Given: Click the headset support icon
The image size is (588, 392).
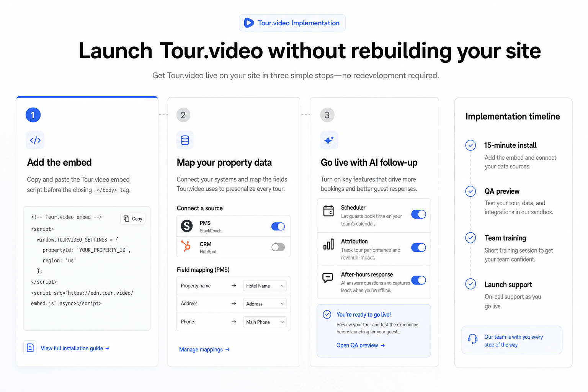Looking at the screenshot, I should point(472,339).
